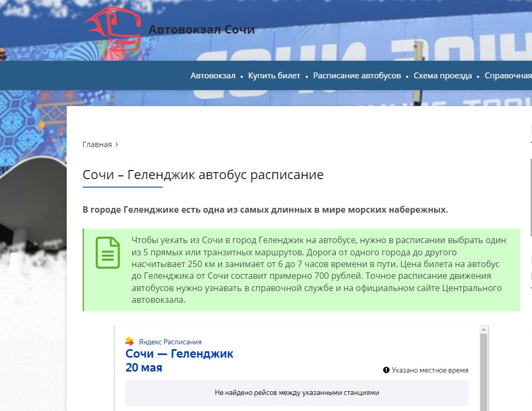Open Расписание автобусов menu item

click(x=357, y=76)
